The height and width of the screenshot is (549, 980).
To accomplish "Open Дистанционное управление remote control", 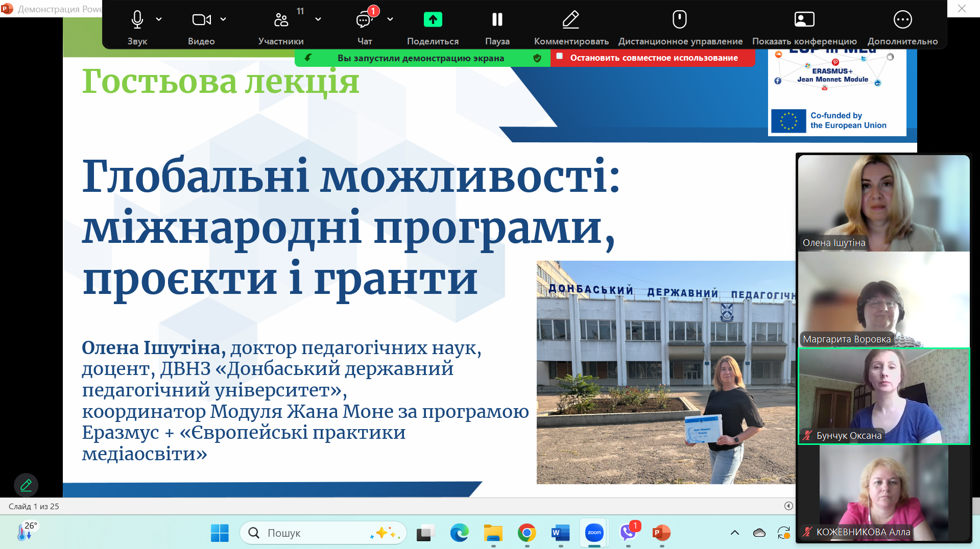I will click(x=680, y=27).
